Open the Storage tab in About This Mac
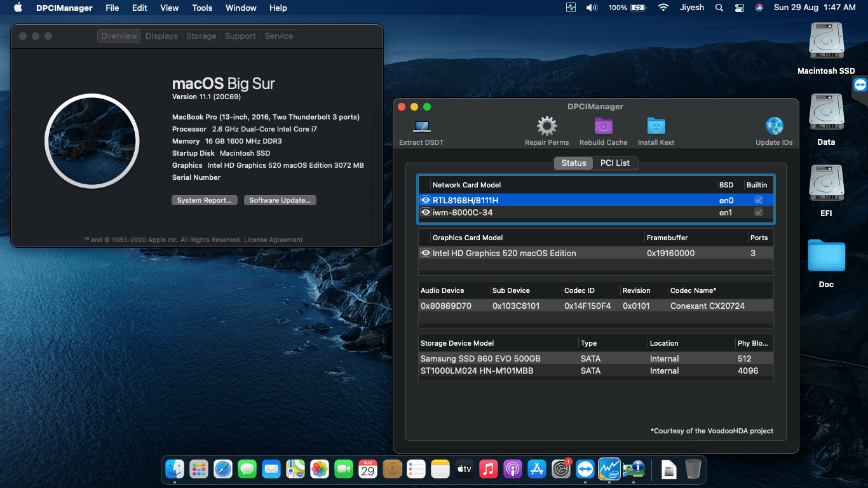The height and width of the screenshot is (488, 868). click(201, 36)
